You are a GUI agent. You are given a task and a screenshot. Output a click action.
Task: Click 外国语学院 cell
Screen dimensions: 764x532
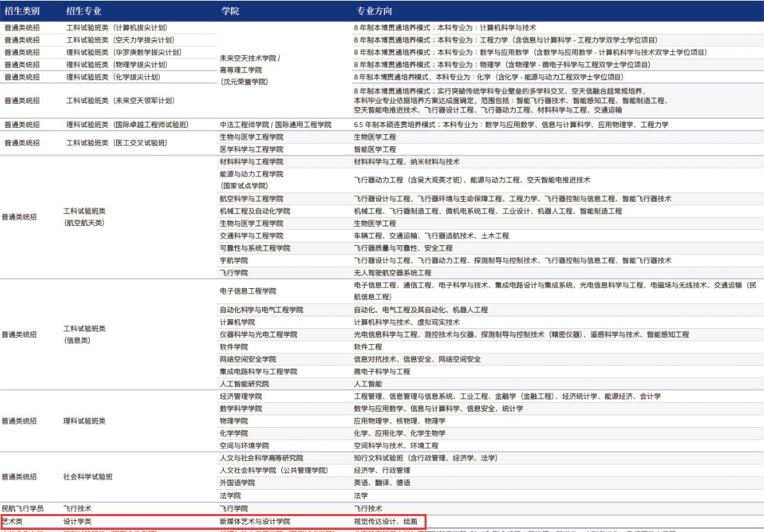tap(237, 482)
